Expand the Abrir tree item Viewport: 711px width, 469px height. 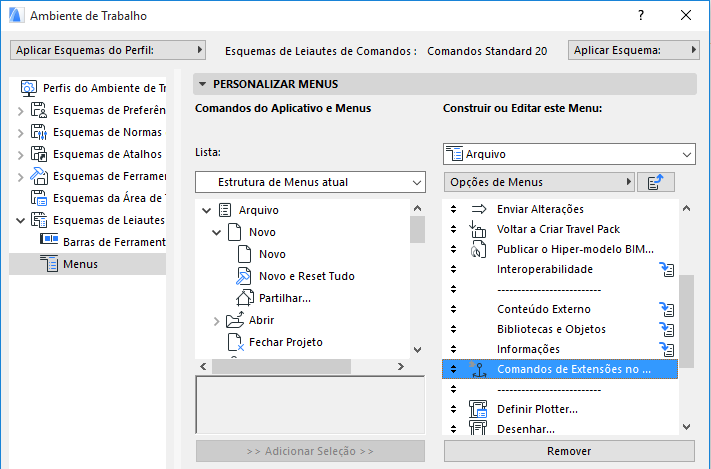(217, 321)
